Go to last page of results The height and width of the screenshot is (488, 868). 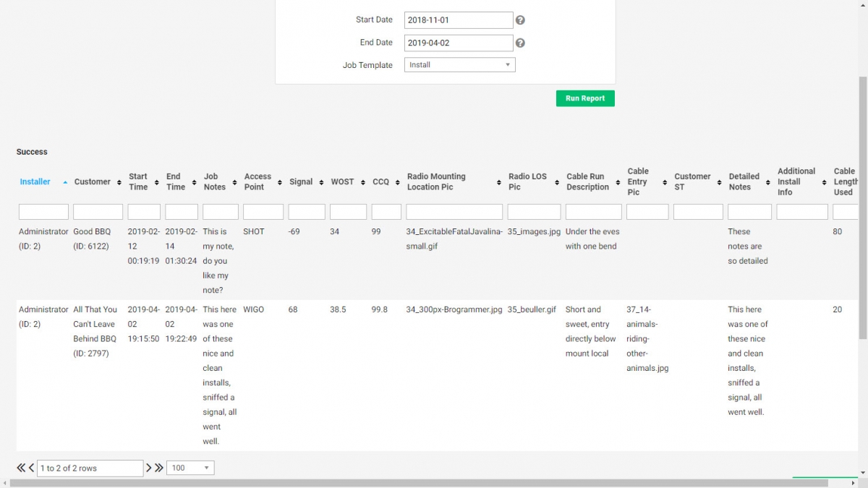point(159,468)
